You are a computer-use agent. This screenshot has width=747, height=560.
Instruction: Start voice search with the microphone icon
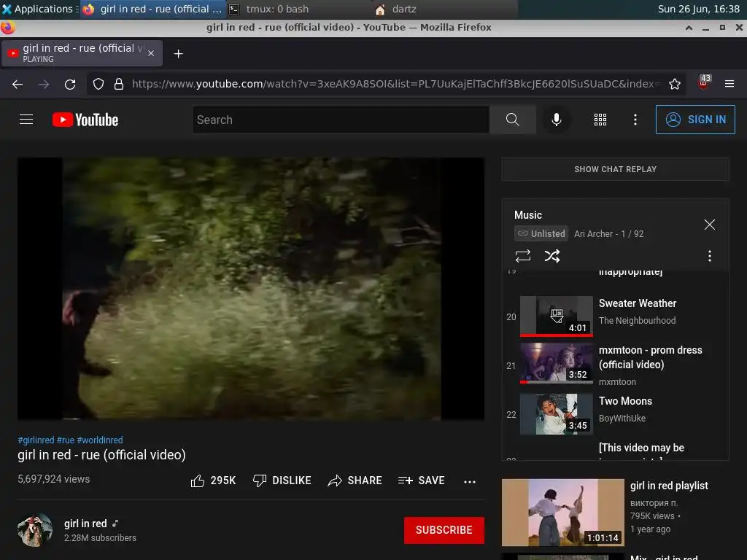tap(556, 120)
